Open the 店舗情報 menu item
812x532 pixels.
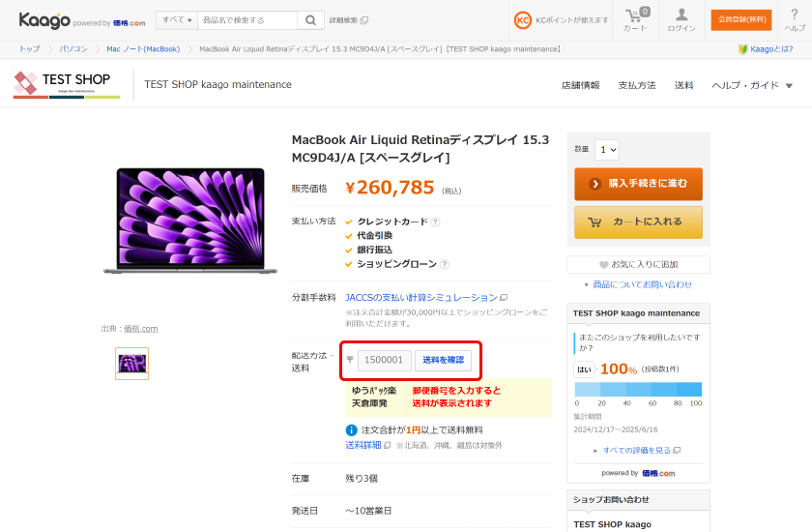tap(581, 85)
